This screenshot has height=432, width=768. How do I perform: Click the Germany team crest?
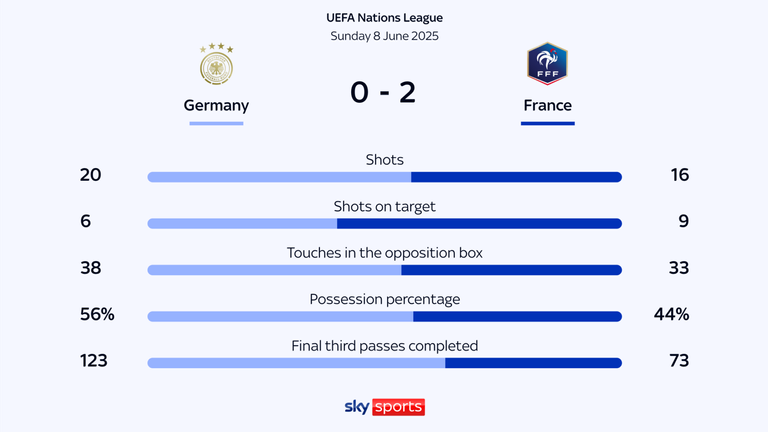point(216,64)
